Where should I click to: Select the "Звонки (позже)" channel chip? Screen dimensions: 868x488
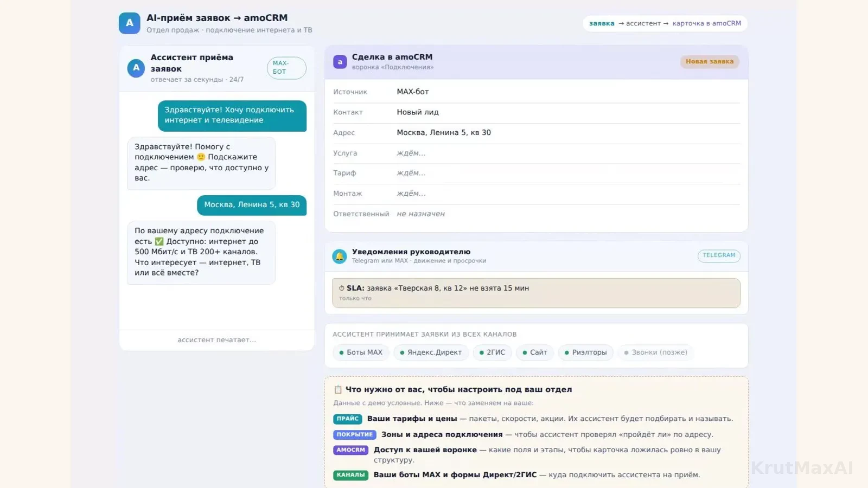(x=656, y=352)
